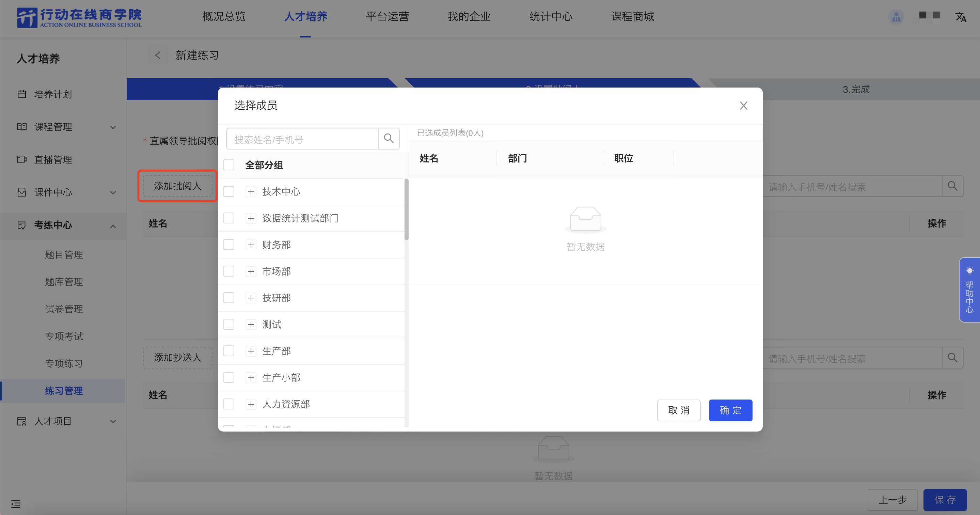Click the 取消 button
Viewport: 980px width, 515px height.
[x=679, y=410]
